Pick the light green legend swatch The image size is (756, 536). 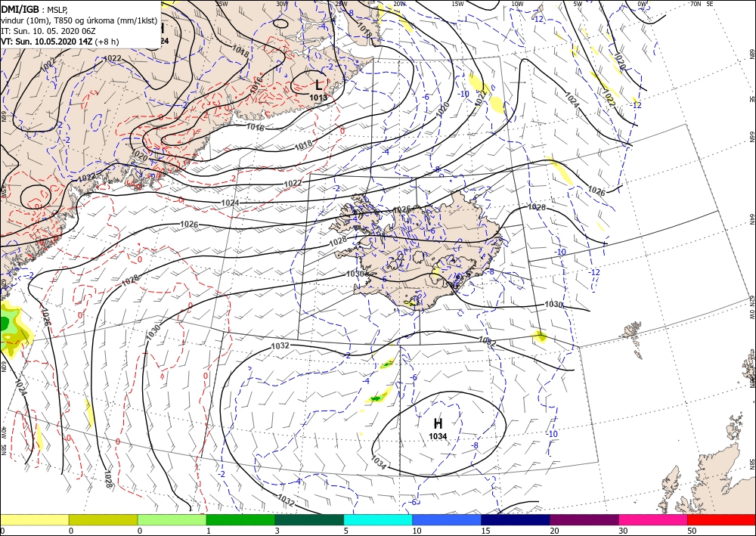[x=172, y=519]
